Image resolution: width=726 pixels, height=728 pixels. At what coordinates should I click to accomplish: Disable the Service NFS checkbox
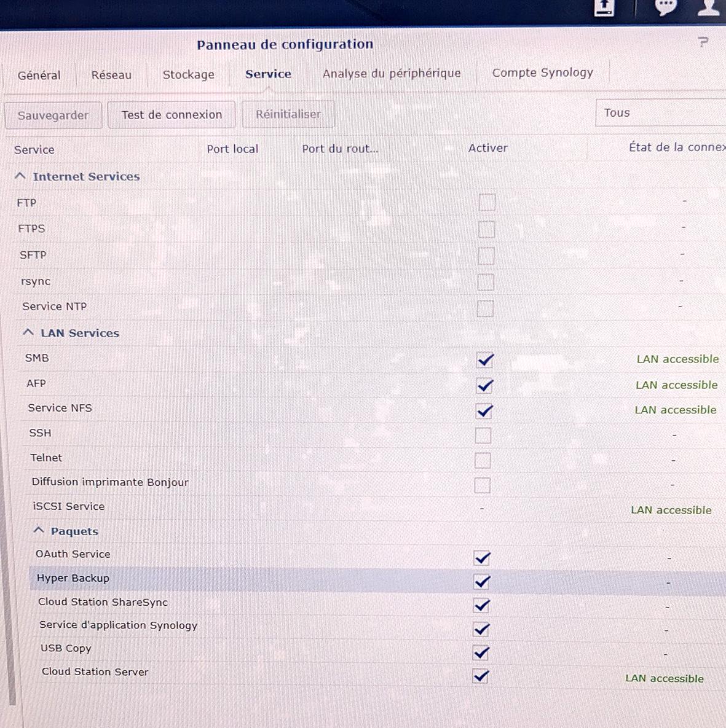pos(484,411)
